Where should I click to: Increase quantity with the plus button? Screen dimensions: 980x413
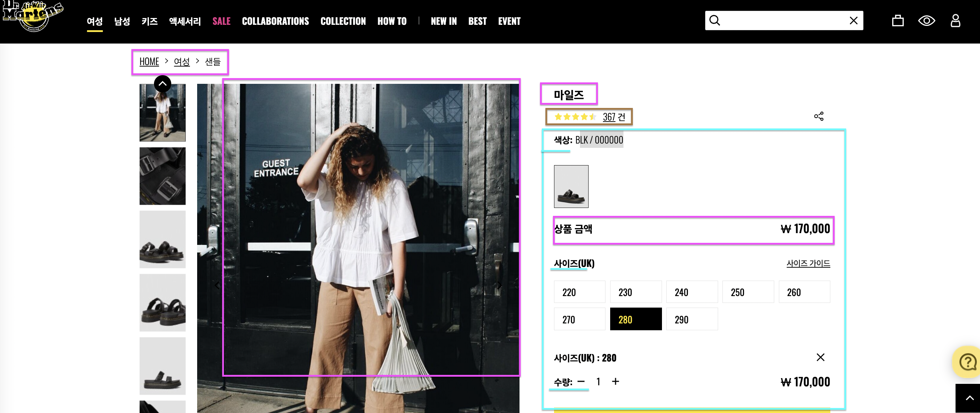point(615,381)
